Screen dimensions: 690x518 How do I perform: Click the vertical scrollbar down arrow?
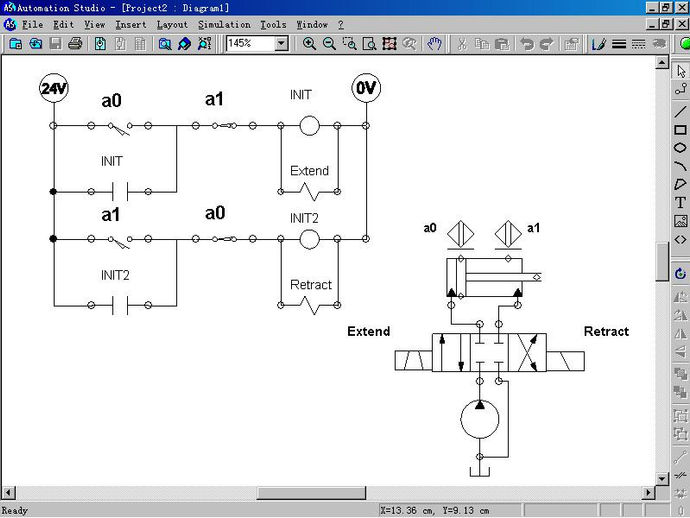pyautogui.click(x=662, y=478)
